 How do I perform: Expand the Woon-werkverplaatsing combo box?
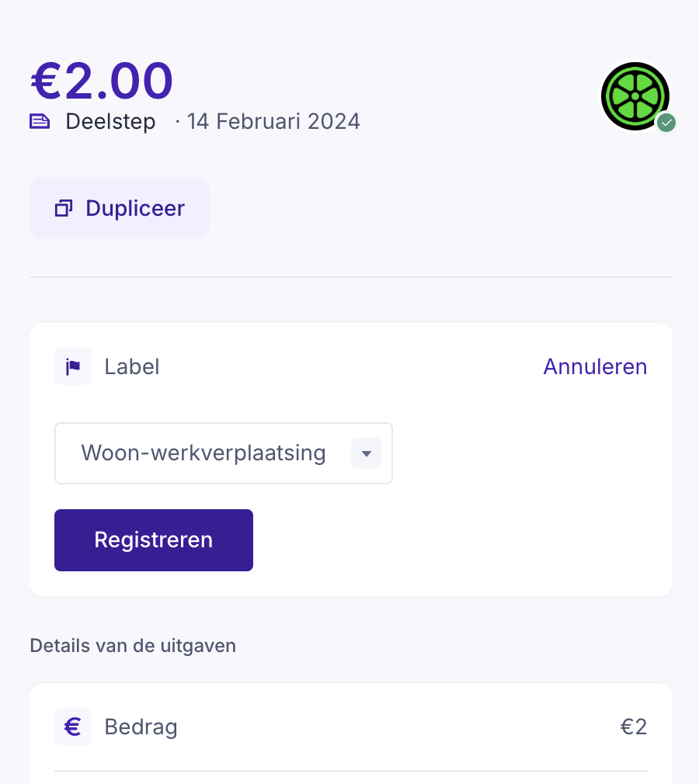[x=203, y=453]
